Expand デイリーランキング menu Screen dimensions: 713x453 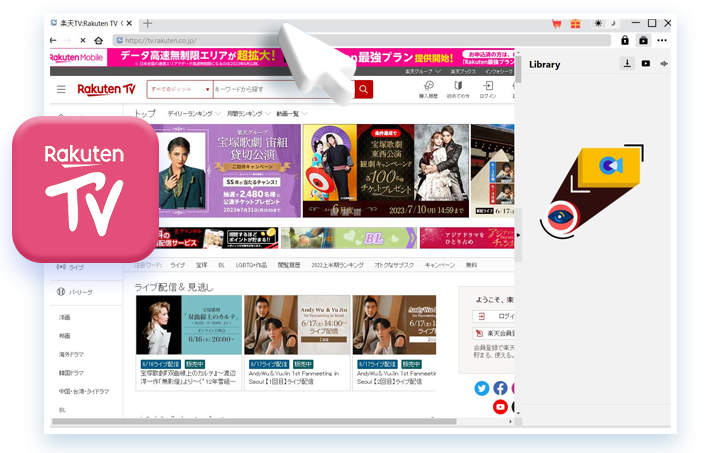click(x=194, y=113)
